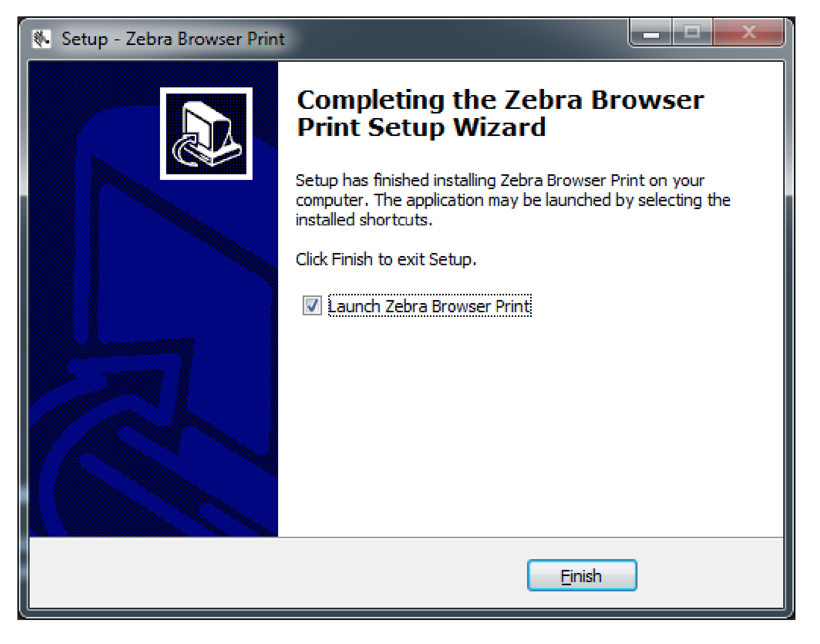Image resolution: width=820 pixels, height=644 pixels.
Task: Click the gray footer panel left of Finish
Action: pyautogui.click(x=276, y=573)
